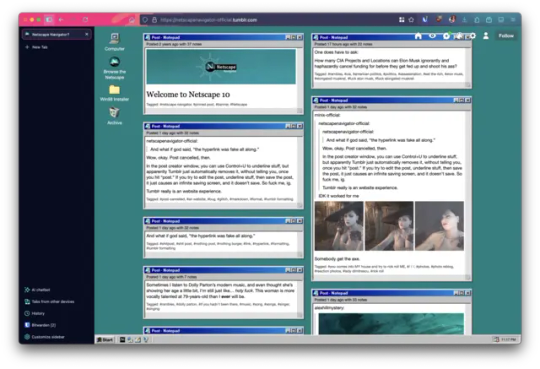Click the Tumblr settings gear icon
Viewport: 540px width, 369px height.
[473, 36]
